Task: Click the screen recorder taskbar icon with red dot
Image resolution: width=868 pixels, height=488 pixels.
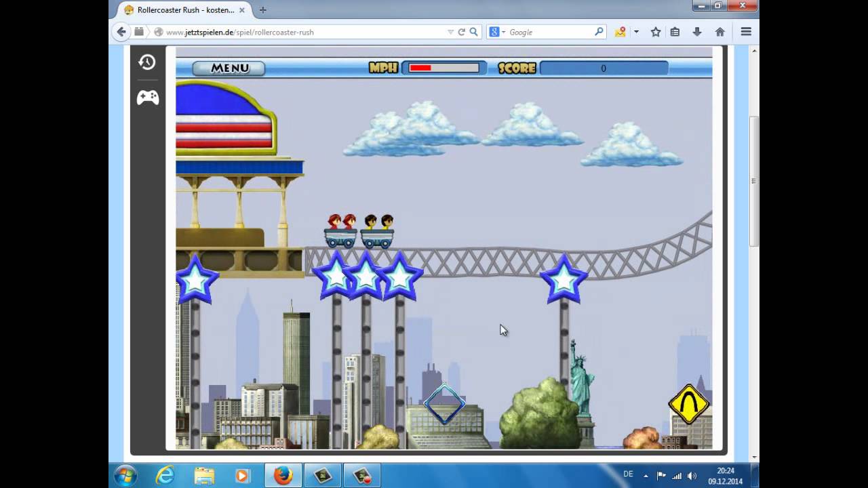Action: (x=361, y=476)
